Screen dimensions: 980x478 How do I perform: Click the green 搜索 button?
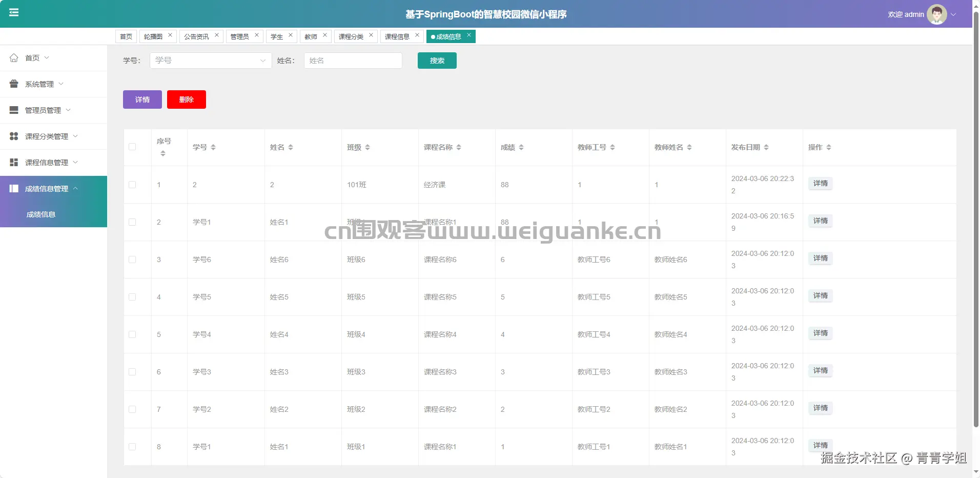[437, 61]
